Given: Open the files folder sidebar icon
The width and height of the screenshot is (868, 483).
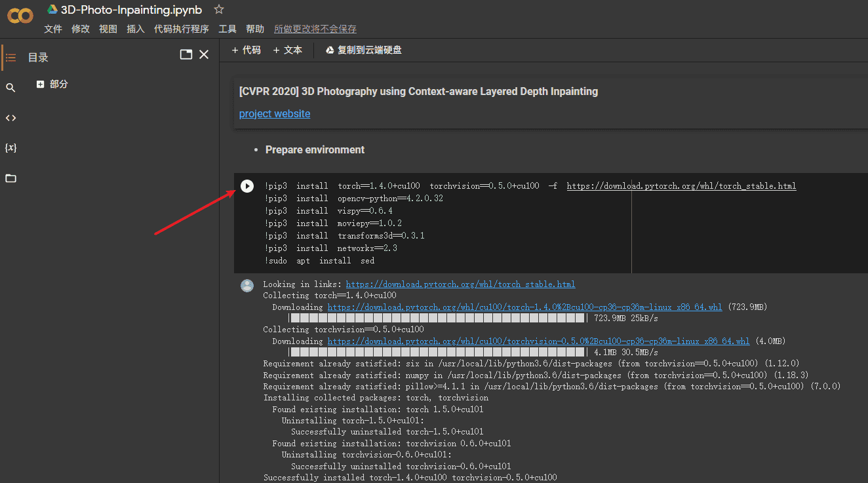Looking at the screenshot, I should [x=10, y=178].
